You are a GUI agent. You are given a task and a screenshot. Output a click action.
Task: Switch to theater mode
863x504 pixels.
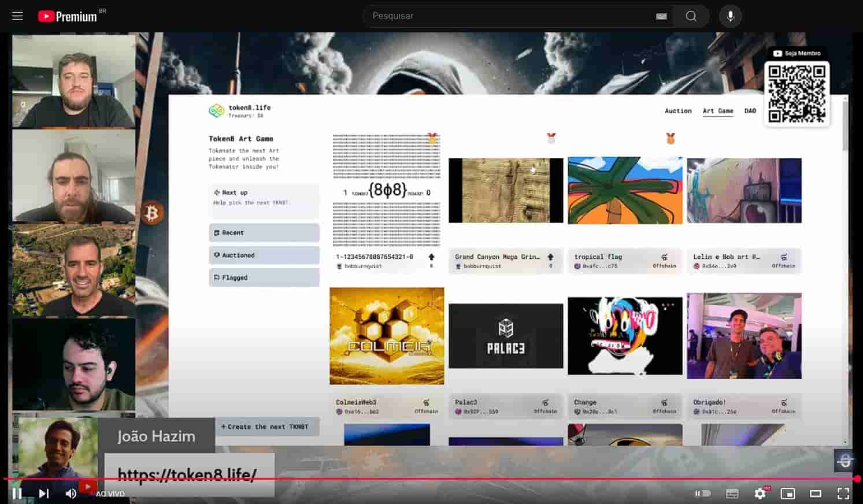click(816, 494)
